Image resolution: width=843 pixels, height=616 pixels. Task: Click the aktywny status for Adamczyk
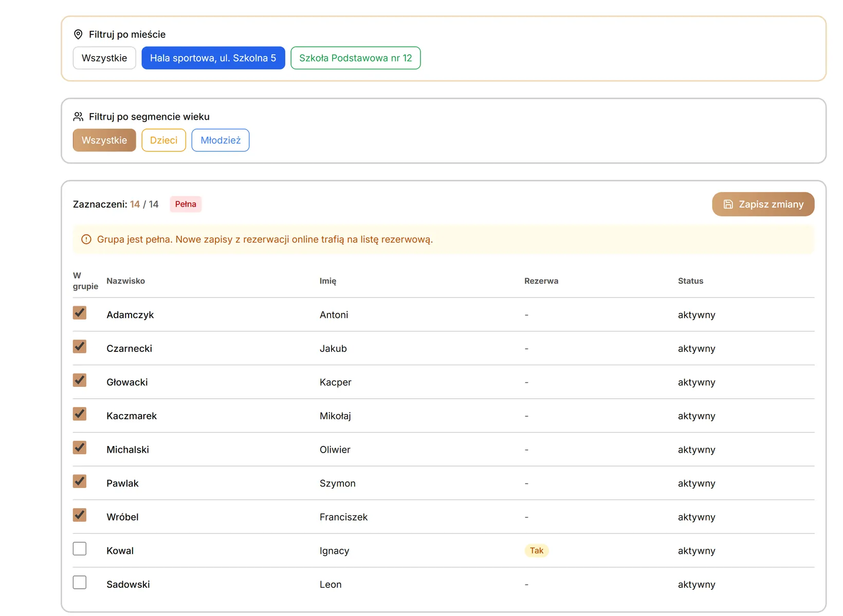click(x=697, y=315)
